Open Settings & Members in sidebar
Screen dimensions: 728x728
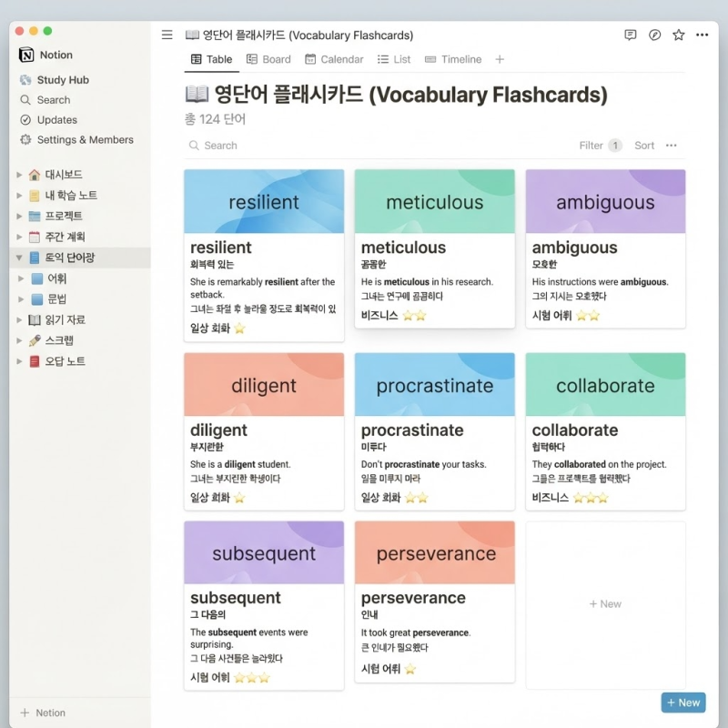pyautogui.click(x=77, y=140)
